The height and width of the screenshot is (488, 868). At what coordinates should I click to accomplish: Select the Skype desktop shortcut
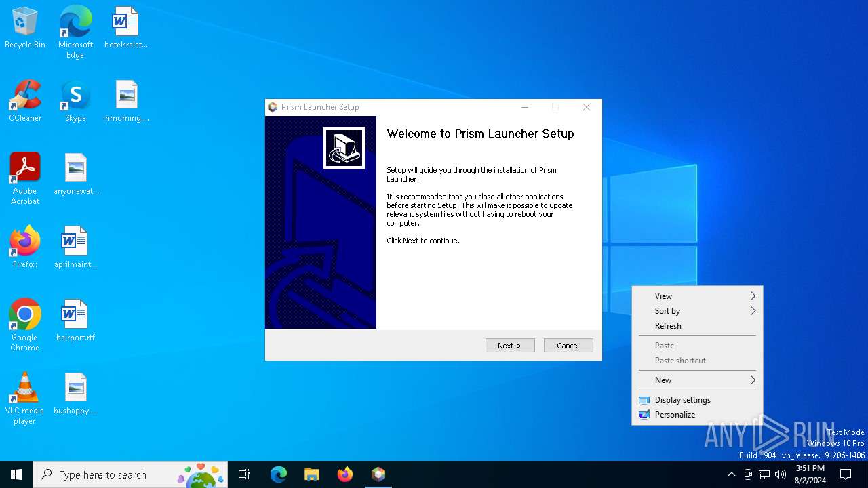75,102
